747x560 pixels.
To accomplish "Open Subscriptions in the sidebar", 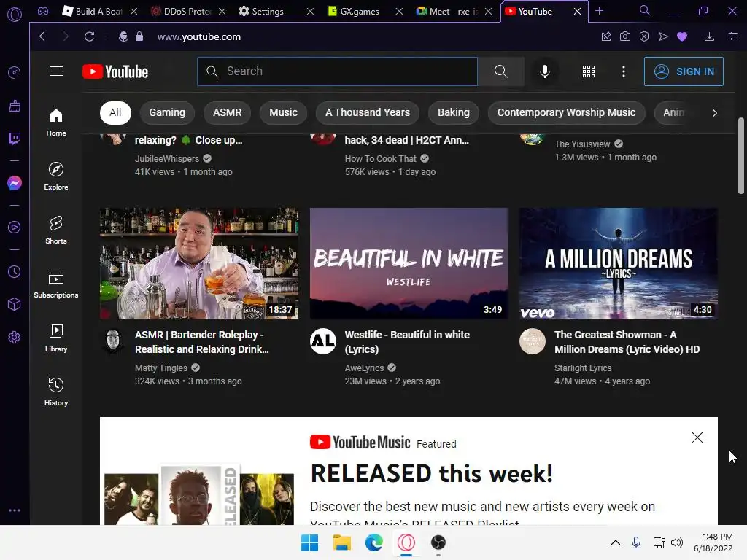I will (x=56, y=284).
